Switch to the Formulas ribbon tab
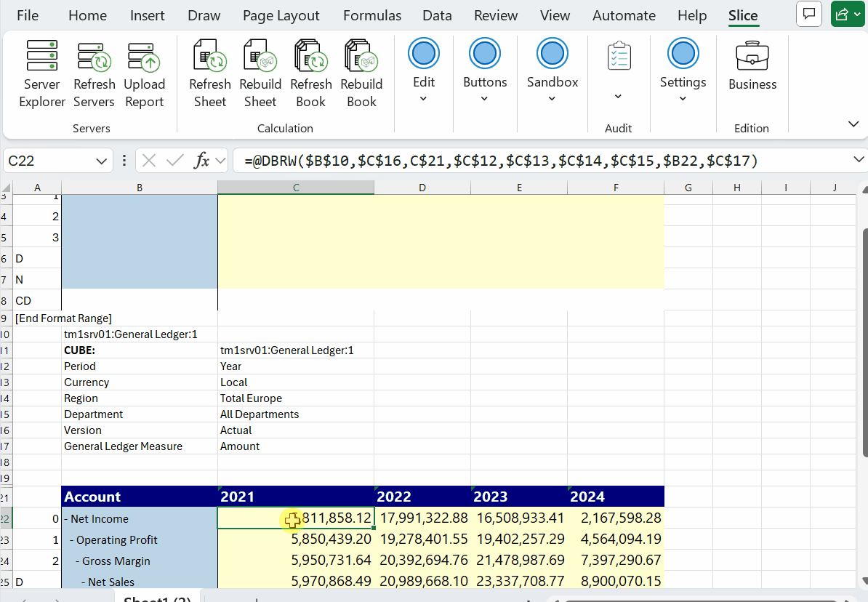 [371, 15]
